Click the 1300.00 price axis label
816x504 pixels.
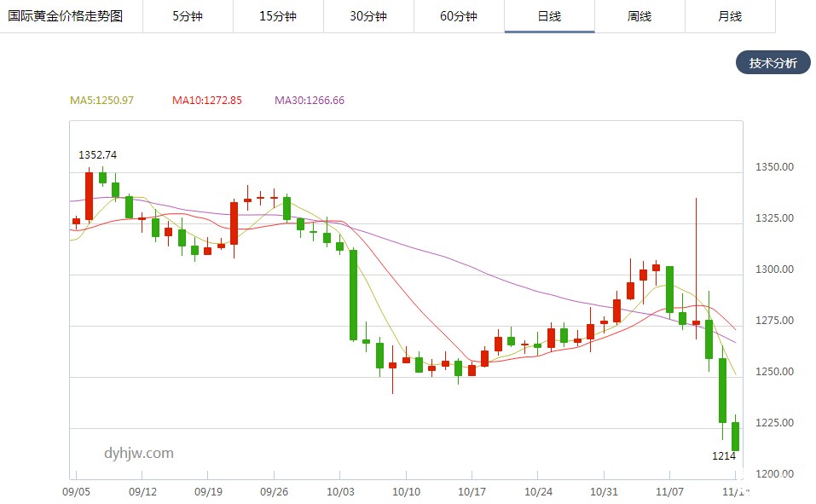pos(775,269)
